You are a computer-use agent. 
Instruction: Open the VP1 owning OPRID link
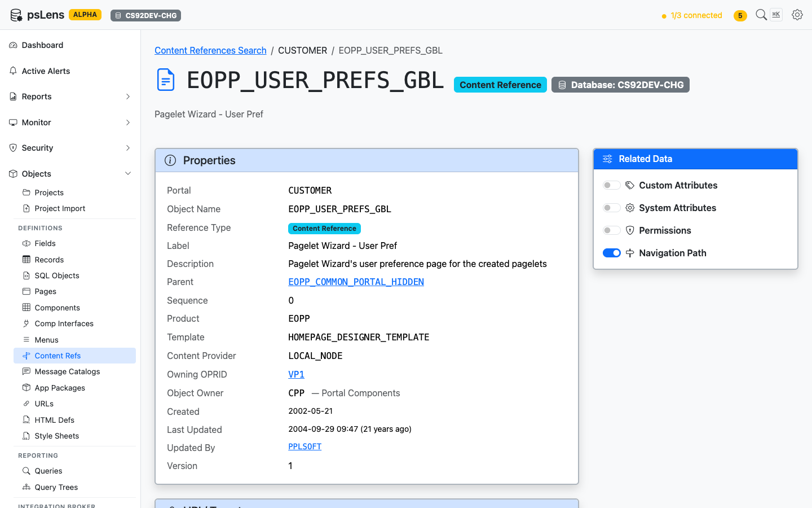pyautogui.click(x=296, y=374)
